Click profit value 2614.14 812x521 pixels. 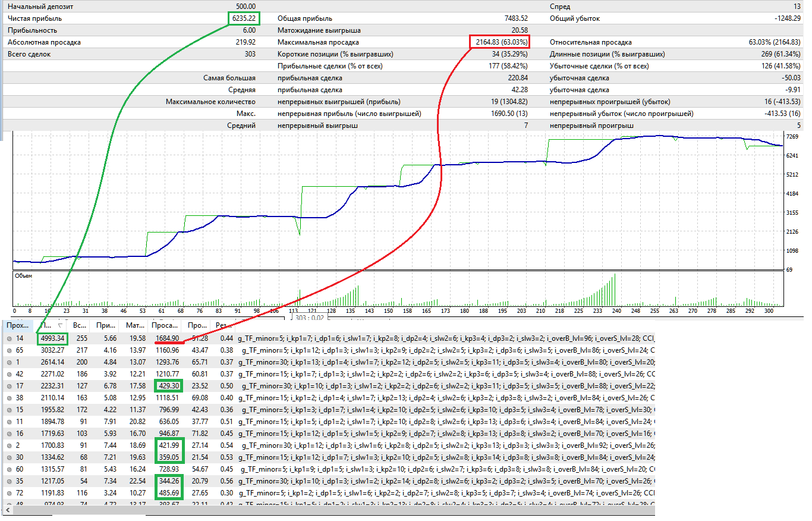(x=52, y=362)
